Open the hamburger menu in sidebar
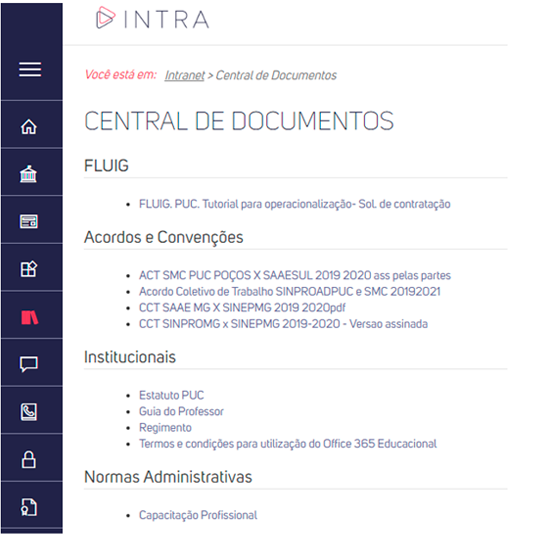 tap(30, 69)
